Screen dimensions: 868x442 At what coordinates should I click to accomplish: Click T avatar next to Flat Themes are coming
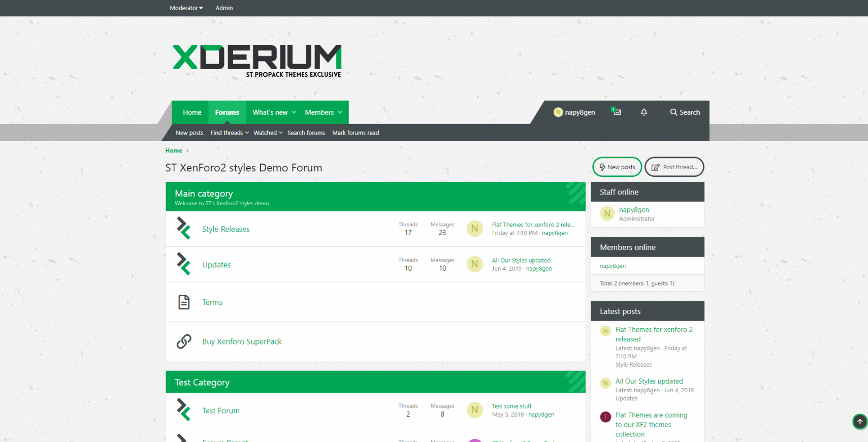point(605,417)
